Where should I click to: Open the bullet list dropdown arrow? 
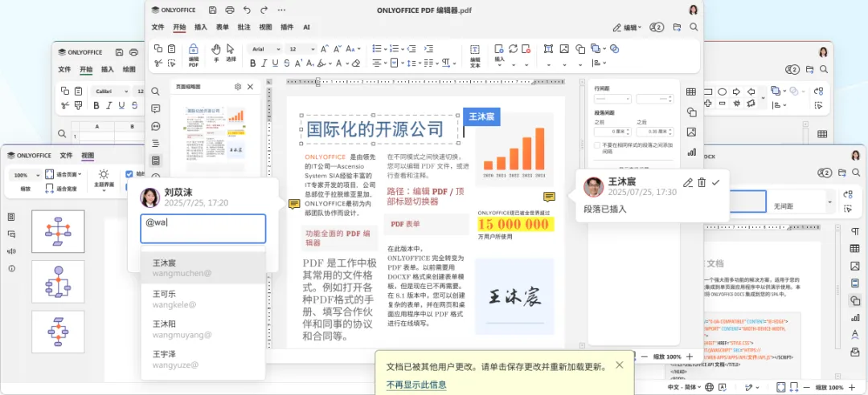(385, 49)
